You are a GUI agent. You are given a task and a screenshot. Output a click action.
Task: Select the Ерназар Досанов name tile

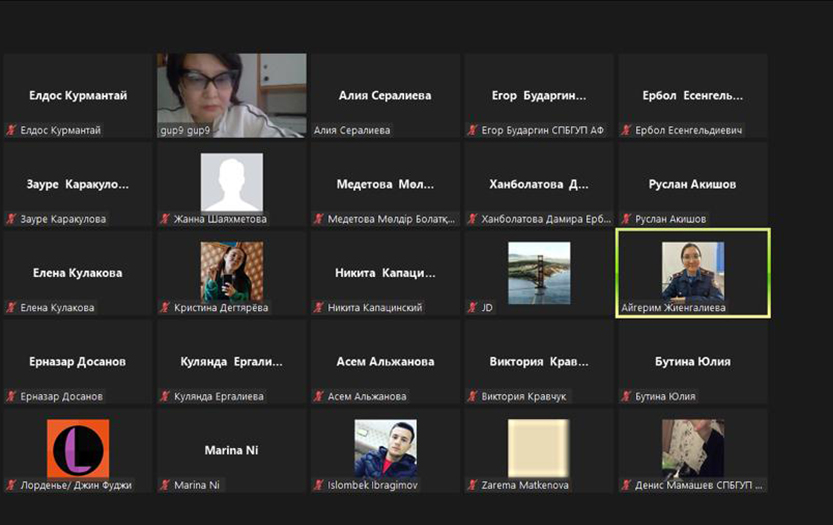tap(78, 361)
